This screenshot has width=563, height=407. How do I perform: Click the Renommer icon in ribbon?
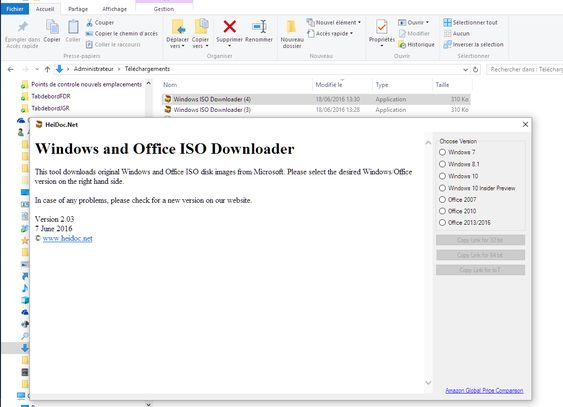pos(259,27)
